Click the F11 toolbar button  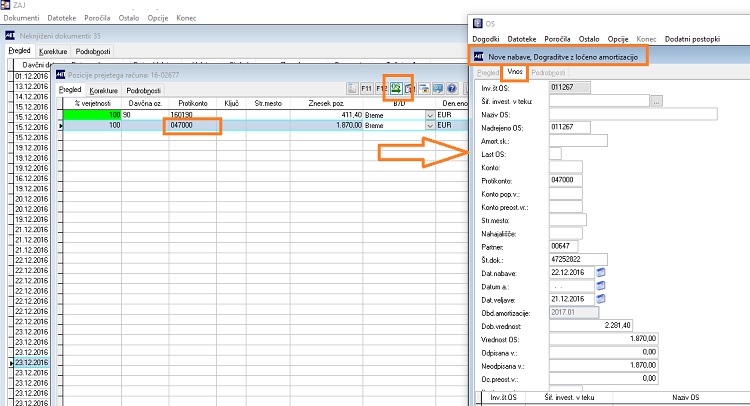click(366, 88)
